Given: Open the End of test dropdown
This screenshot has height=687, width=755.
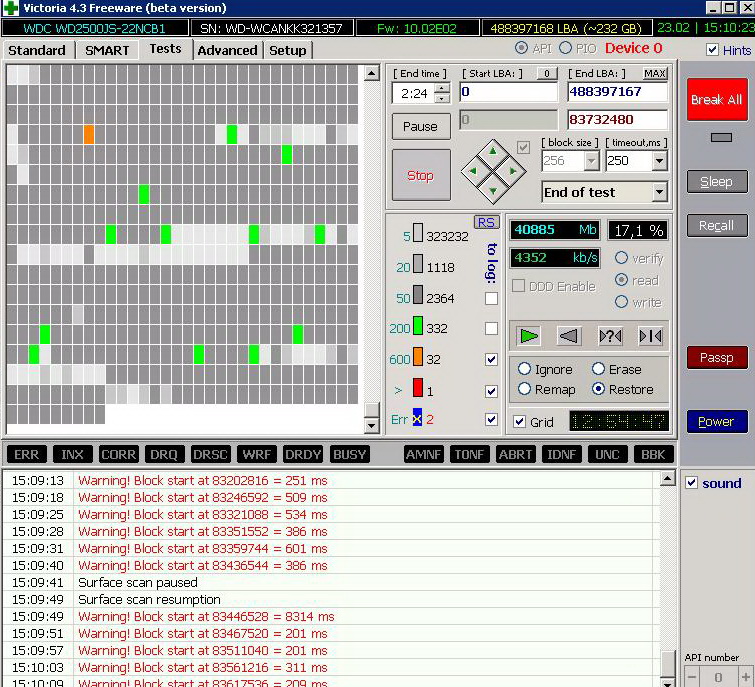Looking at the screenshot, I should [x=660, y=193].
